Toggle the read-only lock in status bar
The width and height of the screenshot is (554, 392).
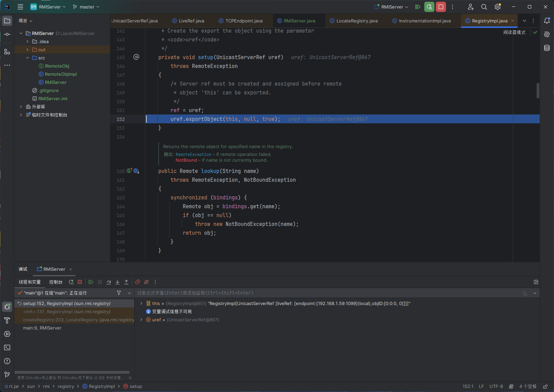(545, 387)
